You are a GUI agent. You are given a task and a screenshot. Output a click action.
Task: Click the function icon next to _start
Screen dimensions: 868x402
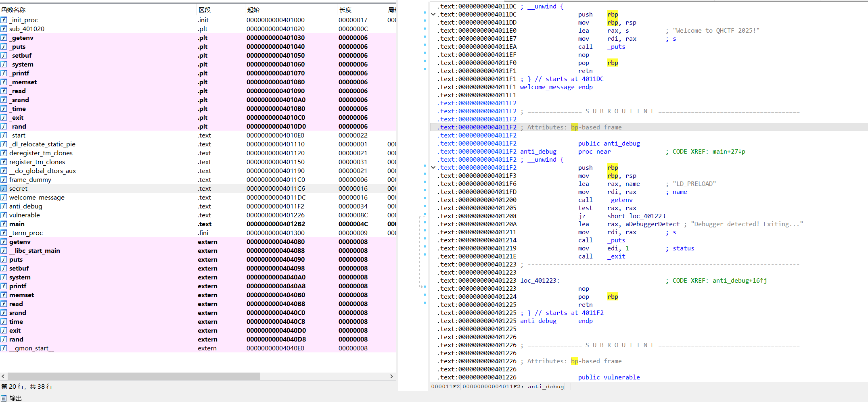4,135
